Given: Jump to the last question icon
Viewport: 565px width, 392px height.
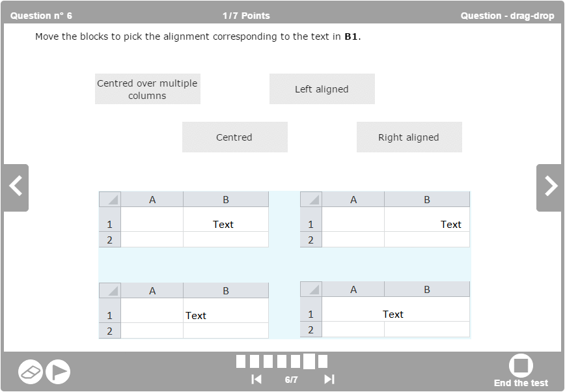Looking at the screenshot, I should [329, 380].
